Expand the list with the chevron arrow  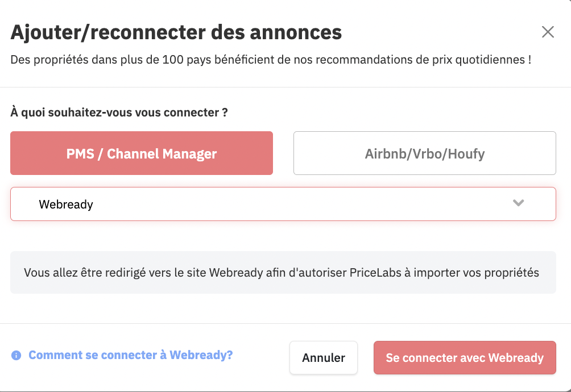tap(518, 203)
